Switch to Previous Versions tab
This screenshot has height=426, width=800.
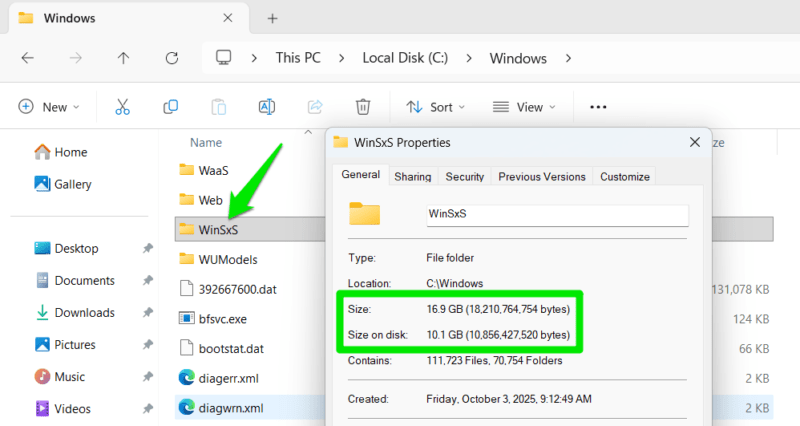click(542, 177)
